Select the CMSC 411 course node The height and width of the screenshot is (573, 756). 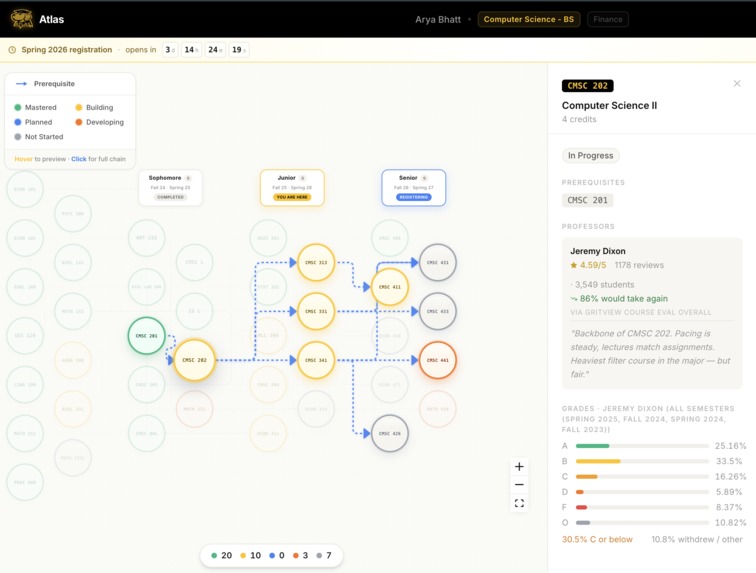[x=390, y=287]
